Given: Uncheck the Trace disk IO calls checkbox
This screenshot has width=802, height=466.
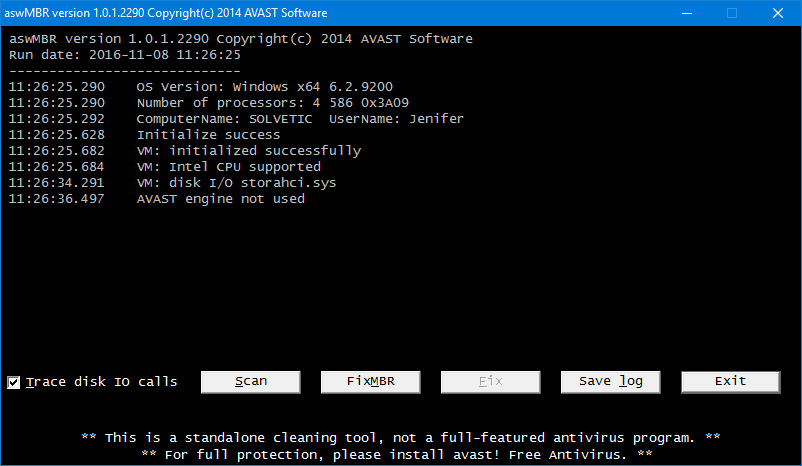Looking at the screenshot, I should pyautogui.click(x=13, y=382).
